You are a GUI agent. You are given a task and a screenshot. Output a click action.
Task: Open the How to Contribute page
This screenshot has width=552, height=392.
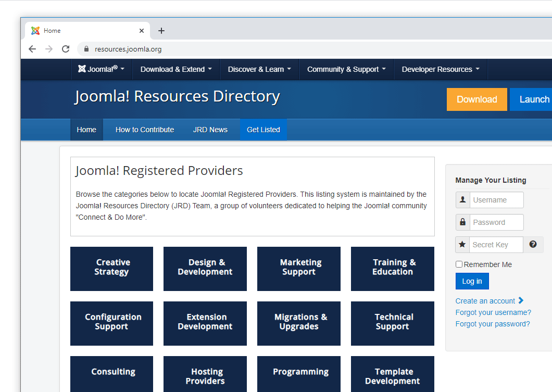coord(145,130)
